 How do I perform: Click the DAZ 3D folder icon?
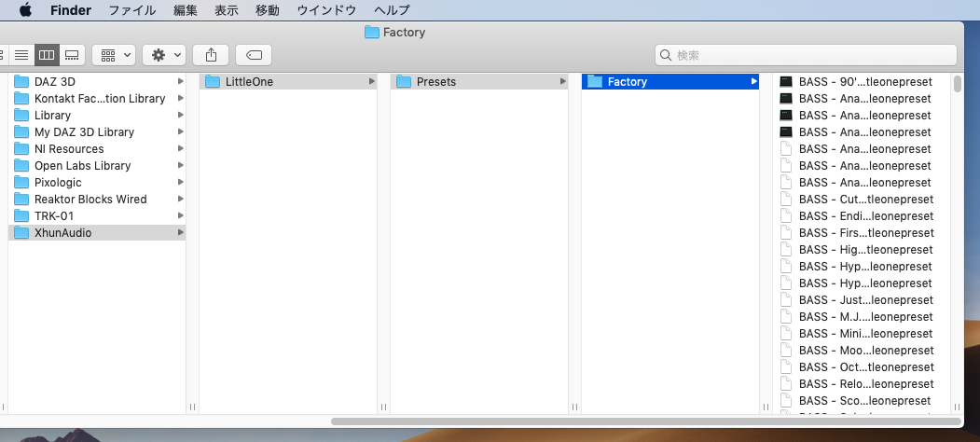21,81
